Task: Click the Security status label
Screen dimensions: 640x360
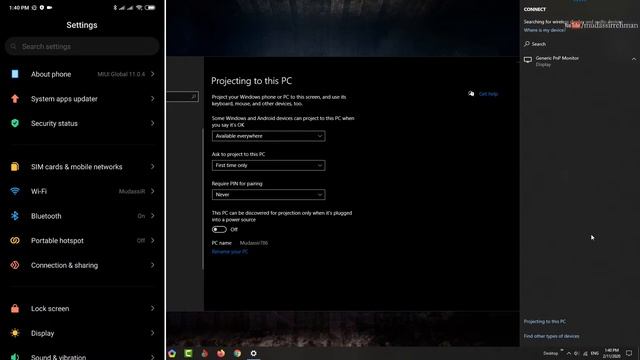Action: pos(54,124)
